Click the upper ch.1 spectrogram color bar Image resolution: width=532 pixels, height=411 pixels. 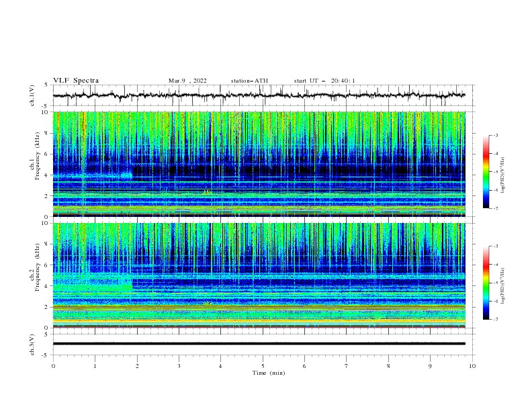486,172
